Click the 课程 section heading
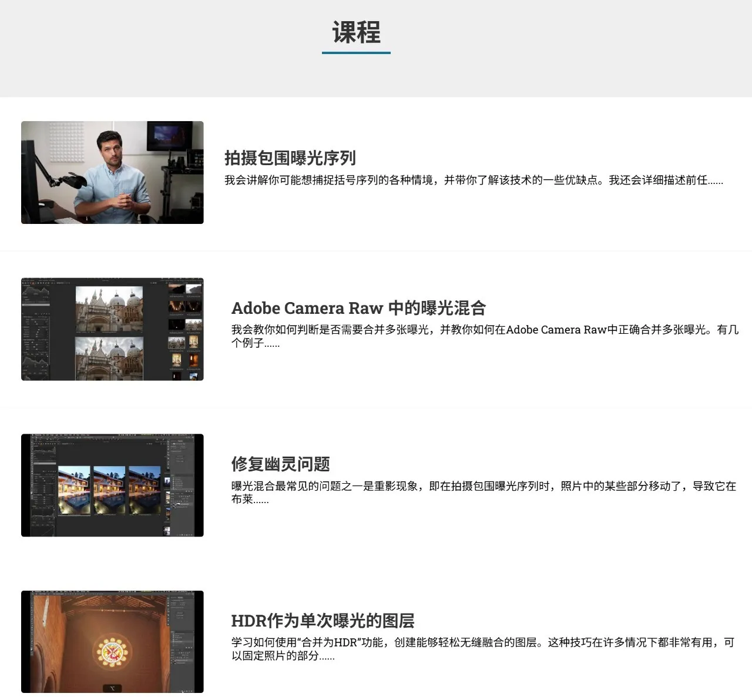752x700 pixels. coord(357,32)
